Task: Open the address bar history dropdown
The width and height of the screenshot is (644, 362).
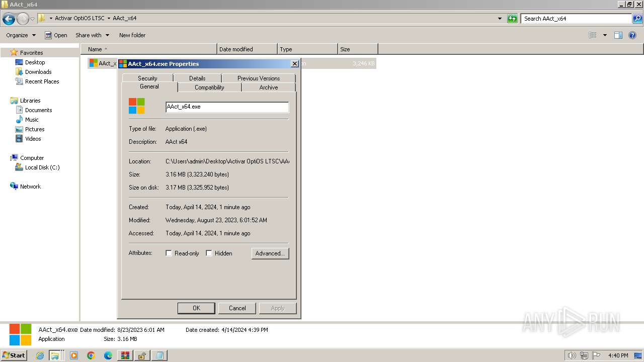Action: [500, 19]
